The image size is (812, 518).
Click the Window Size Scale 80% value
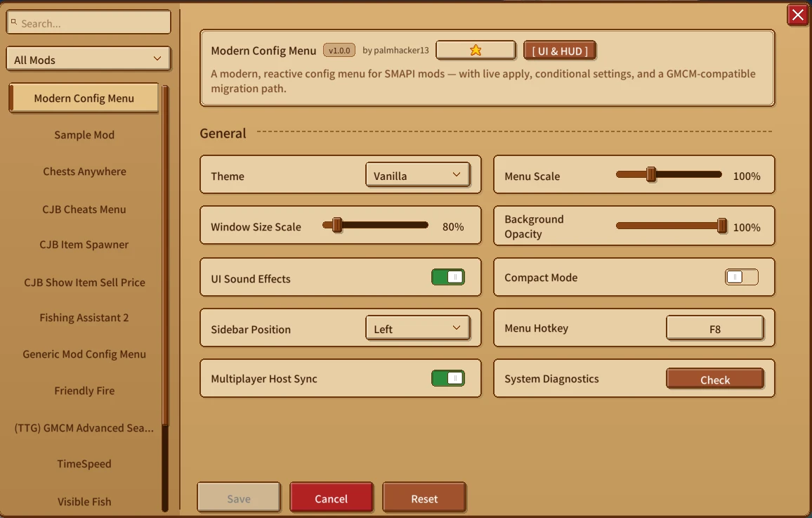point(453,227)
